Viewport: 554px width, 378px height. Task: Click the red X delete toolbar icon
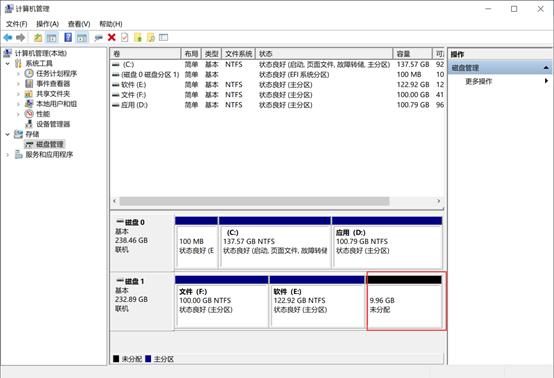tap(112, 37)
